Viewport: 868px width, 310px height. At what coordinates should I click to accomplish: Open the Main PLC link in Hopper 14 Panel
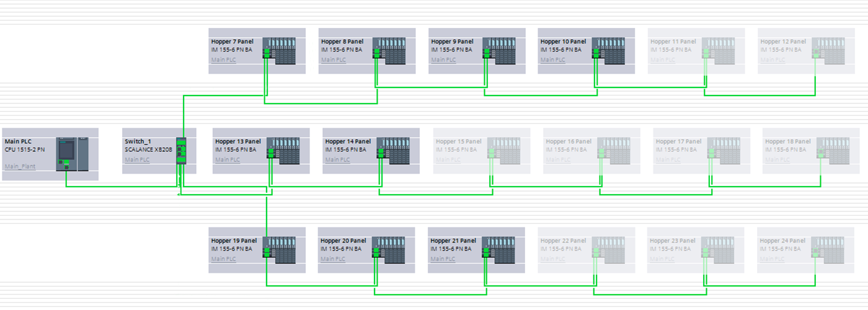[x=337, y=159]
